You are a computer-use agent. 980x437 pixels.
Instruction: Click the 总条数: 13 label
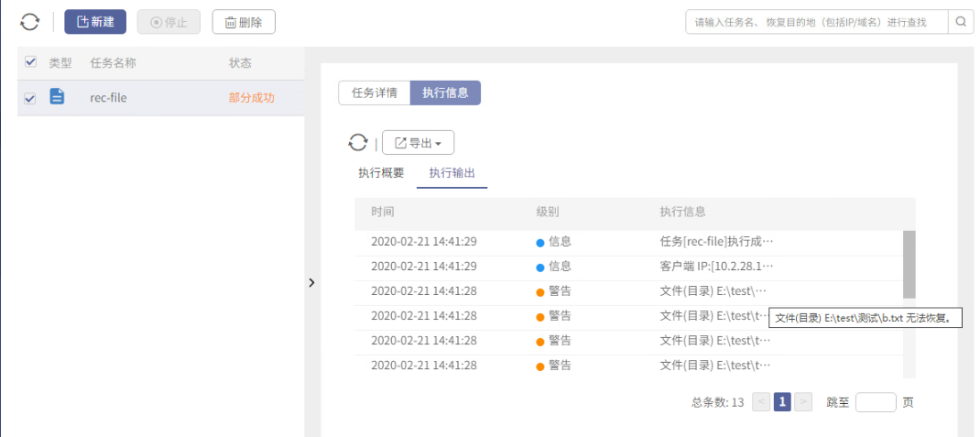pyautogui.click(x=718, y=402)
